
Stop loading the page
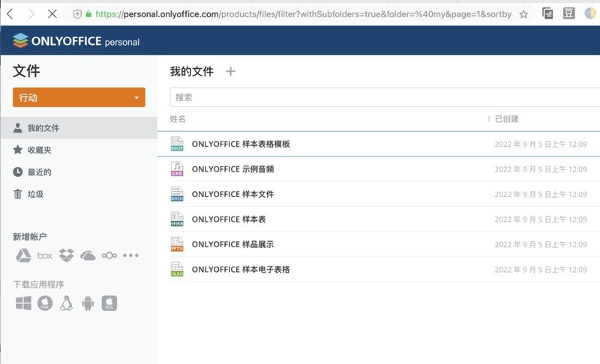click(x=52, y=14)
